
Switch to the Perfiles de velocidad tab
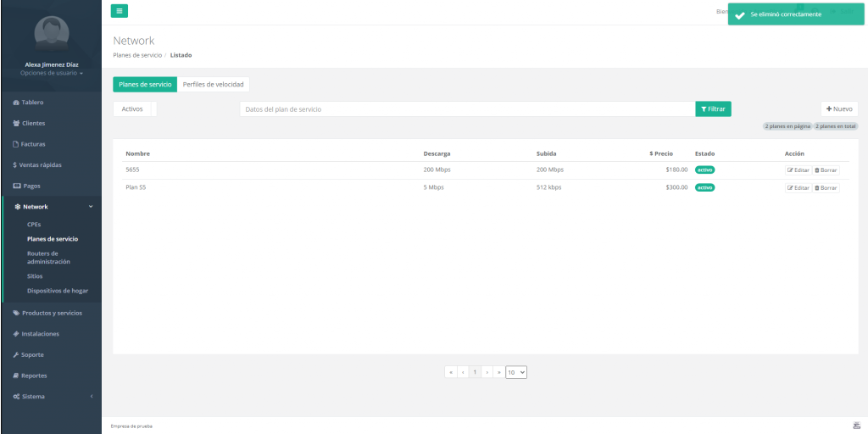(x=213, y=84)
